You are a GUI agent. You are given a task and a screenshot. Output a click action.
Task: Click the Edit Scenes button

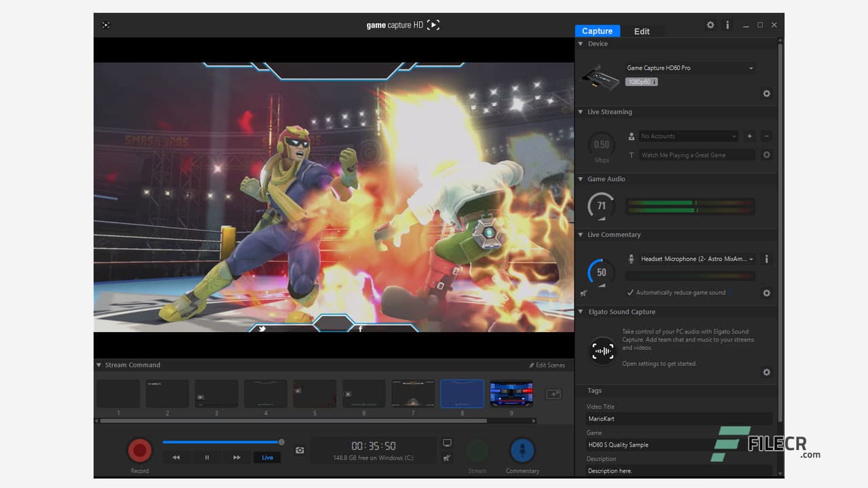(x=547, y=365)
